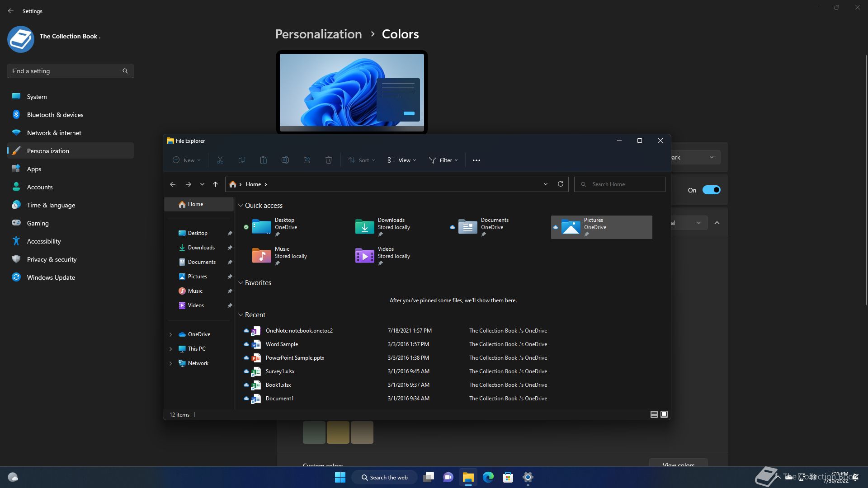The image size is (868, 488).
Task: Select the olive gold color swatch
Action: coord(338,432)
